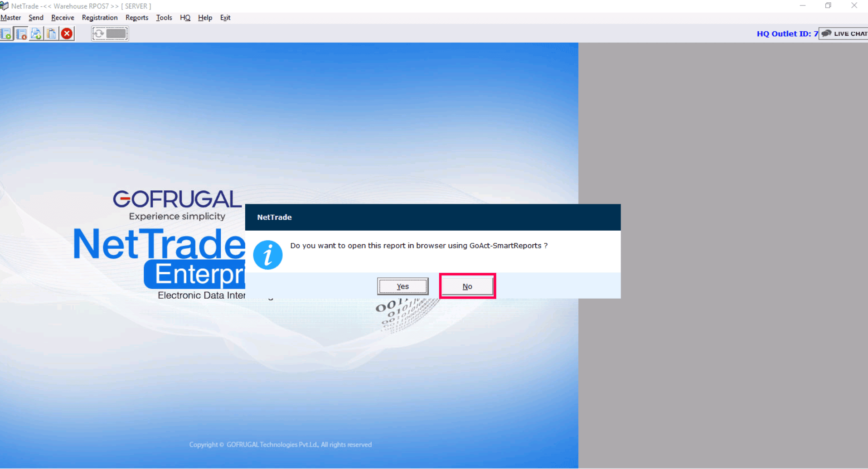Click the GOFRUGAL copyright text

(x=281, y=445)
